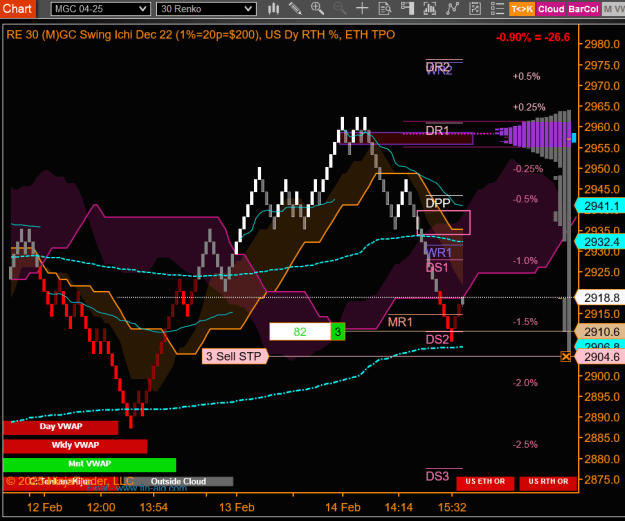Toggle the BarCol button
The width and height of the screenshot is (625, 521).
(x=583, y=9)
